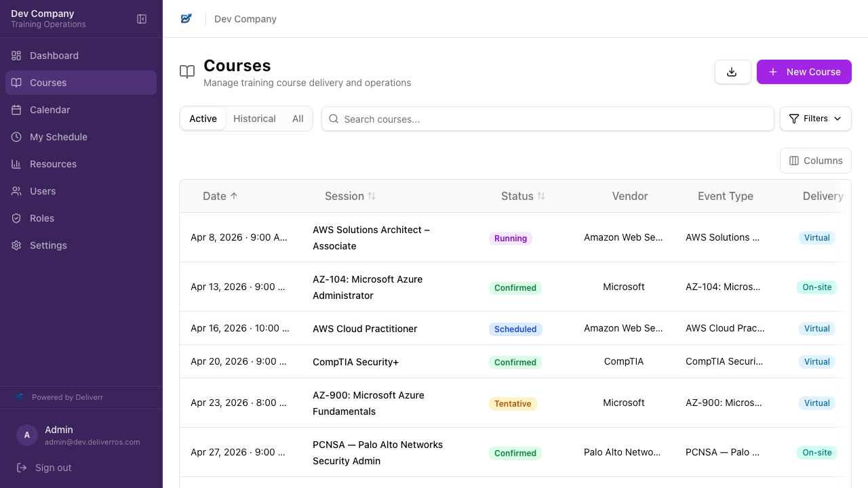Switch to the Active tab
The image size is (868, 488).
click(203, 119)
